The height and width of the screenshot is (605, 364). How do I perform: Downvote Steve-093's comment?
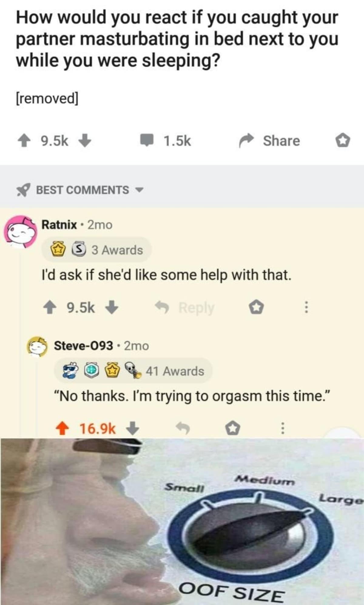(132, 429)
